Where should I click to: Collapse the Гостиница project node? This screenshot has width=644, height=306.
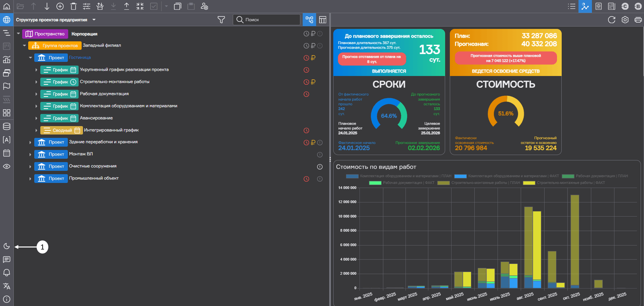click(x=30, y=58)
